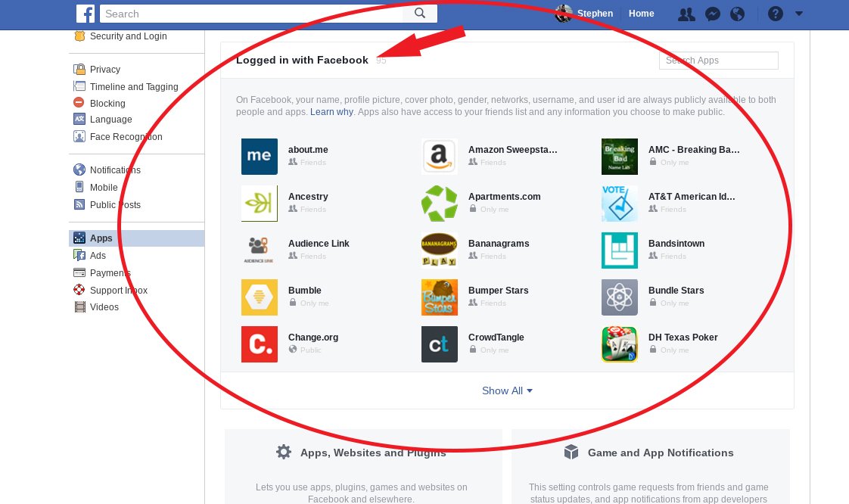Focus the Search Apps field

coord(719,61)
